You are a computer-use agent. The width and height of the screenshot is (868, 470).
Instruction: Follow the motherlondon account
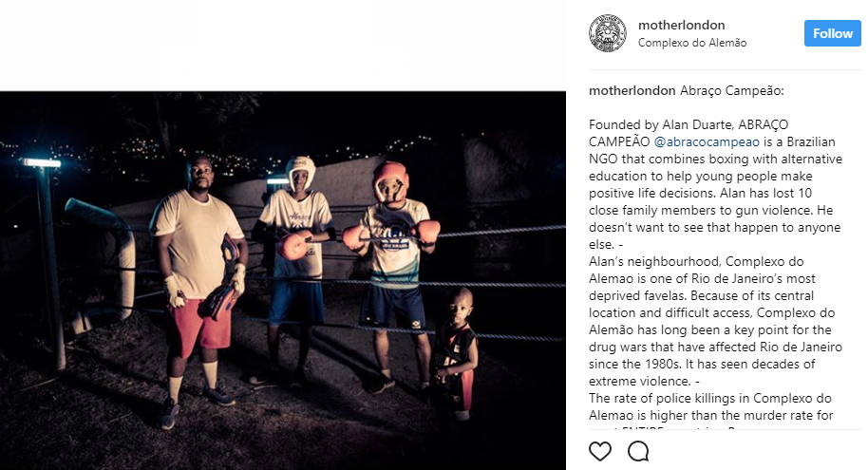coord(833,34)
